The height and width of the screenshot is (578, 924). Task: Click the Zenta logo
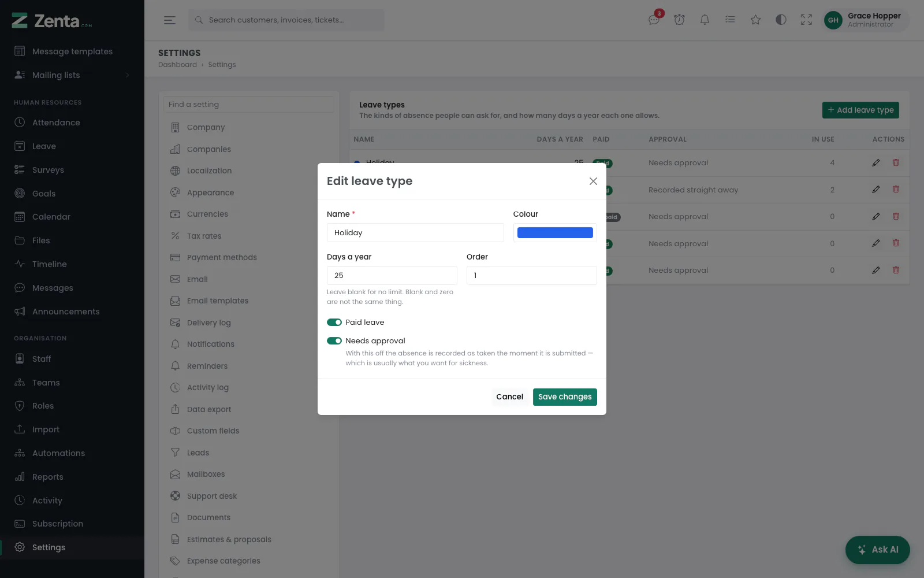click(52, 21)
